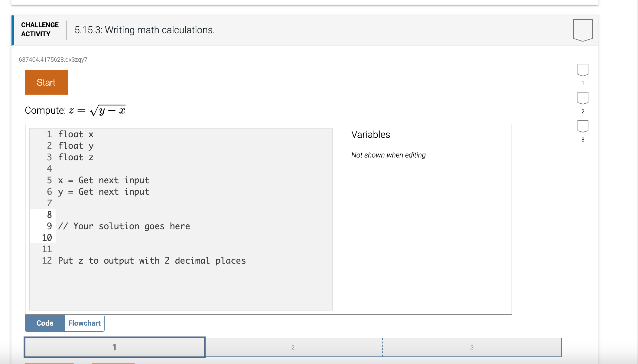Switch to the Code view

(44, 323)
